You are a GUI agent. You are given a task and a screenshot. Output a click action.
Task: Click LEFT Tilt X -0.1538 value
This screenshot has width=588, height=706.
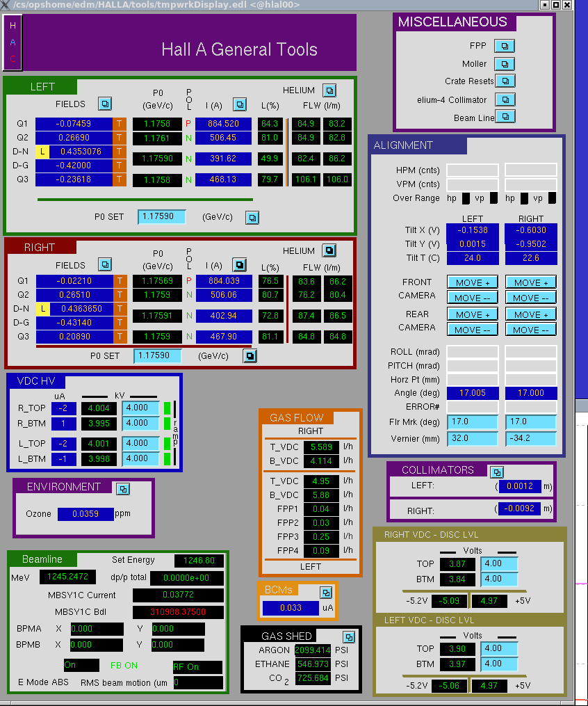pos(473,230)
